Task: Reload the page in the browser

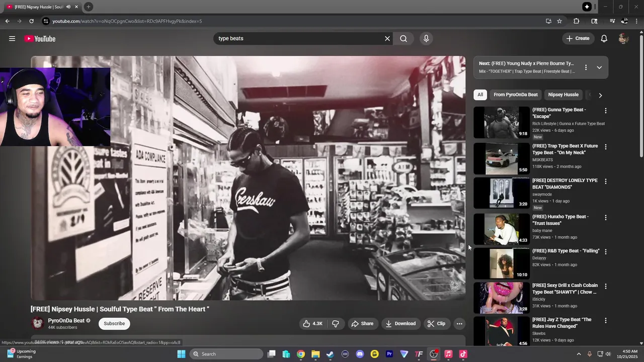Action: point(31,21)
